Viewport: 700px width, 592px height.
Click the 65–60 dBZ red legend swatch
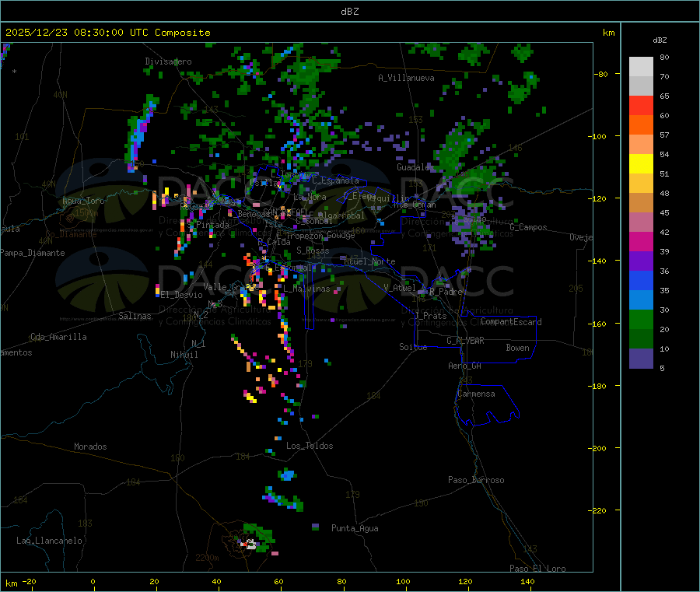click(641, 105)
